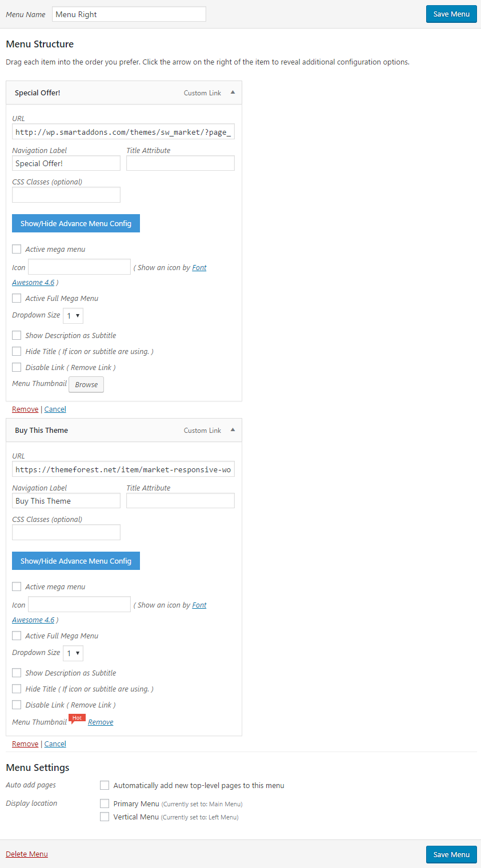
Task: Cancel editing the Buy This Theme item
Action: click(x=55, y=744)
